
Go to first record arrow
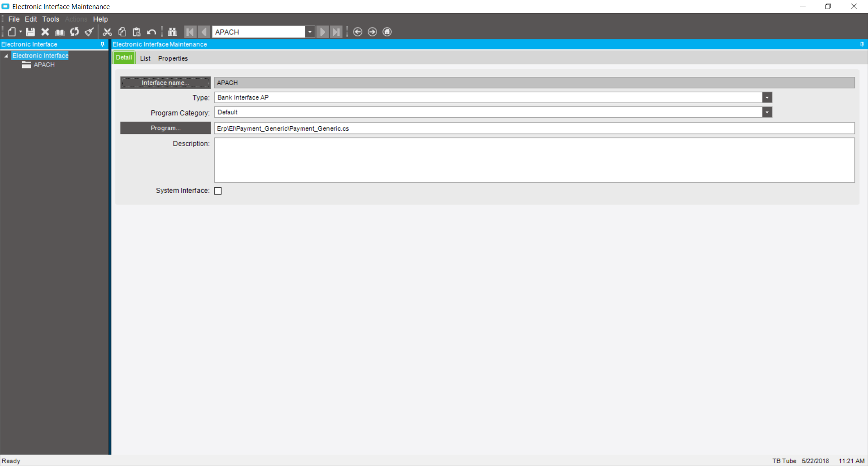190,32
